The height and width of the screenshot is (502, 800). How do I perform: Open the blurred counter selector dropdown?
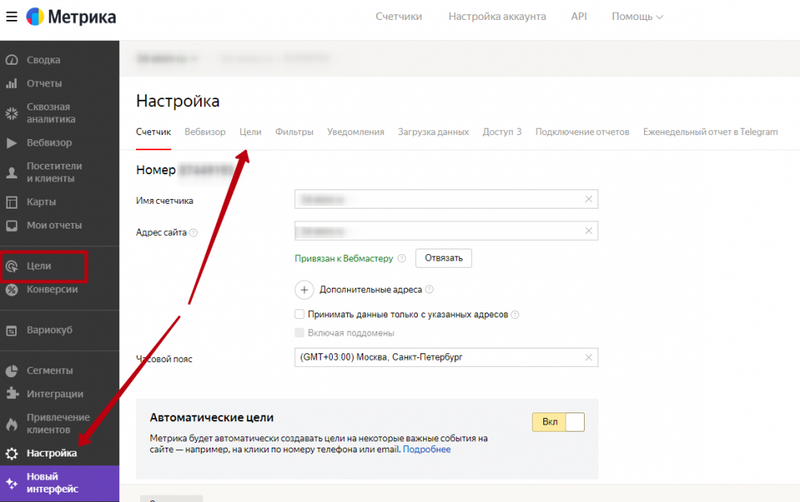coord(167,59)
